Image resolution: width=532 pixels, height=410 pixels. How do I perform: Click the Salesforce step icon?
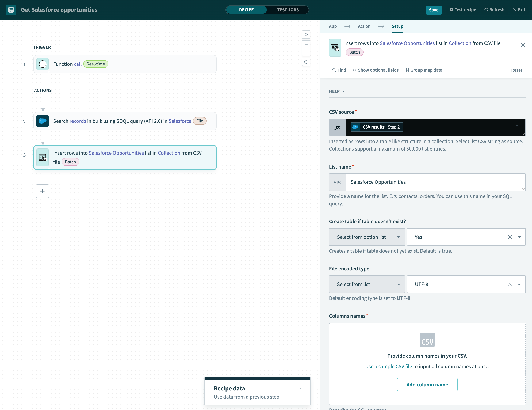pos(42,121)
